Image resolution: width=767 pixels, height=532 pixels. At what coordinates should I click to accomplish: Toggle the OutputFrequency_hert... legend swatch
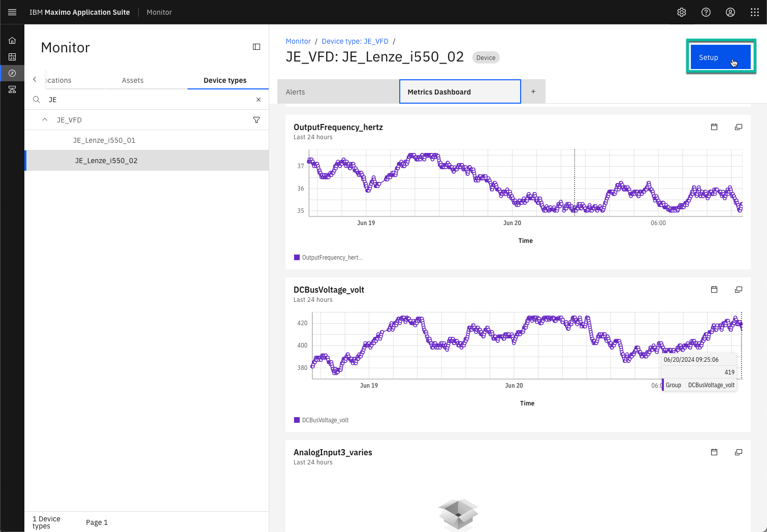(x=297, y=258)
